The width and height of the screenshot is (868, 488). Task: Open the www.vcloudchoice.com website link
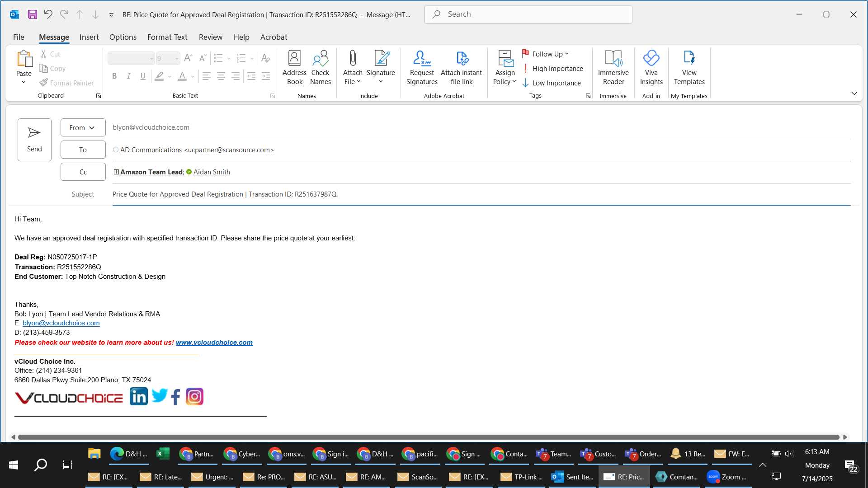point(214,343)
